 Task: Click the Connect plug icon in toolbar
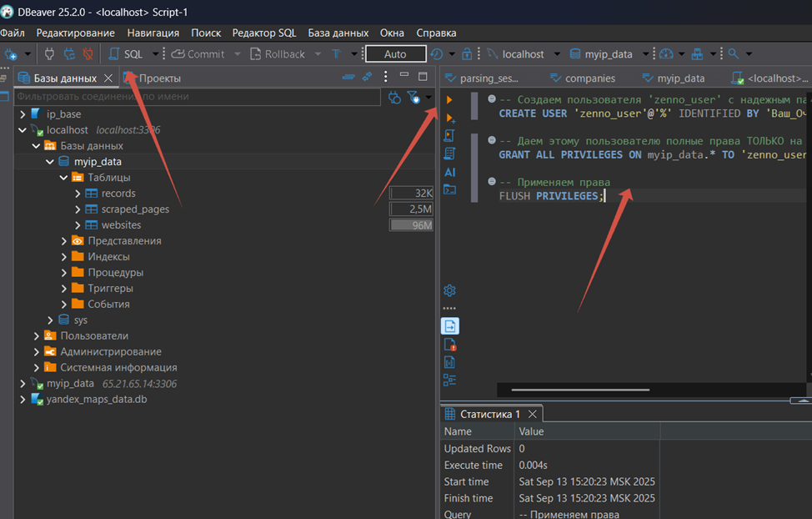click(50, 54)
